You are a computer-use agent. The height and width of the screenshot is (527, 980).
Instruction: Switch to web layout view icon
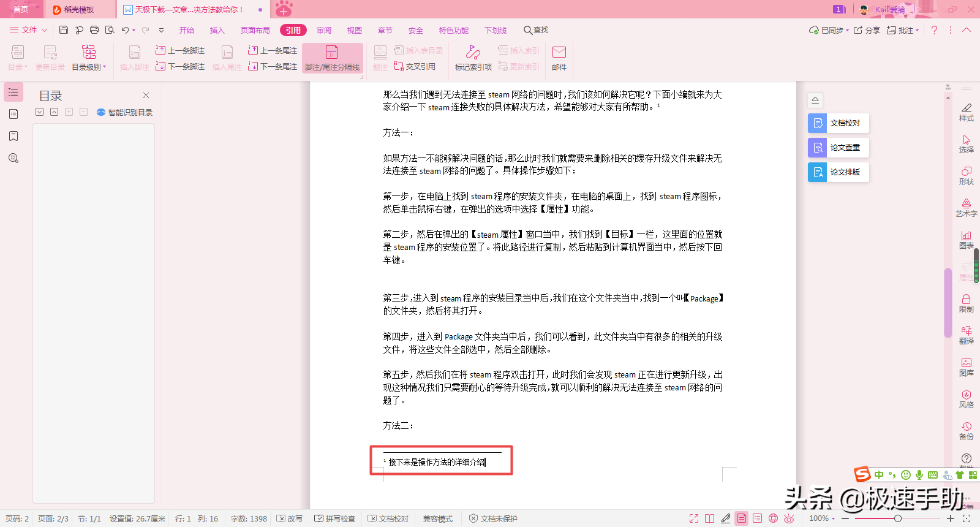tap(774, 518)
